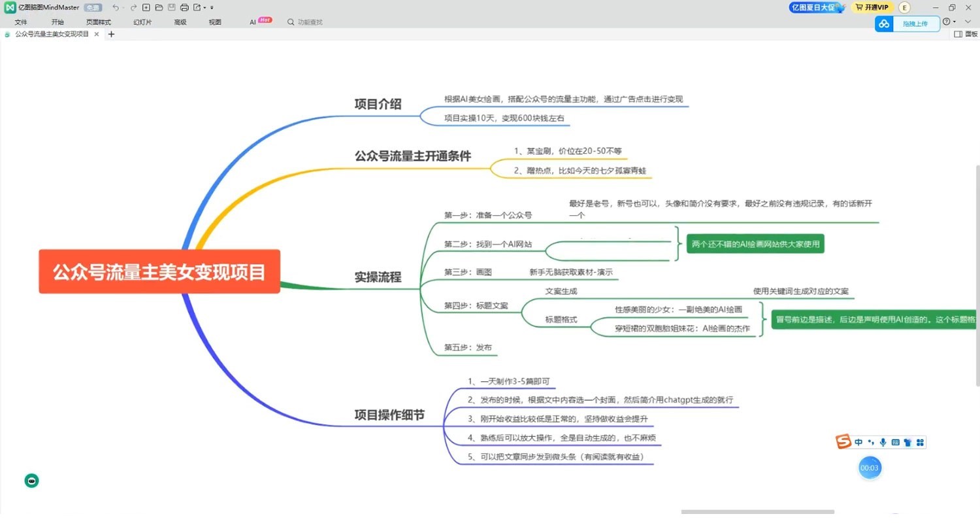Open a file using the folder icon
The height and width of the screenshot is (529, 980).
coord(159,8)
